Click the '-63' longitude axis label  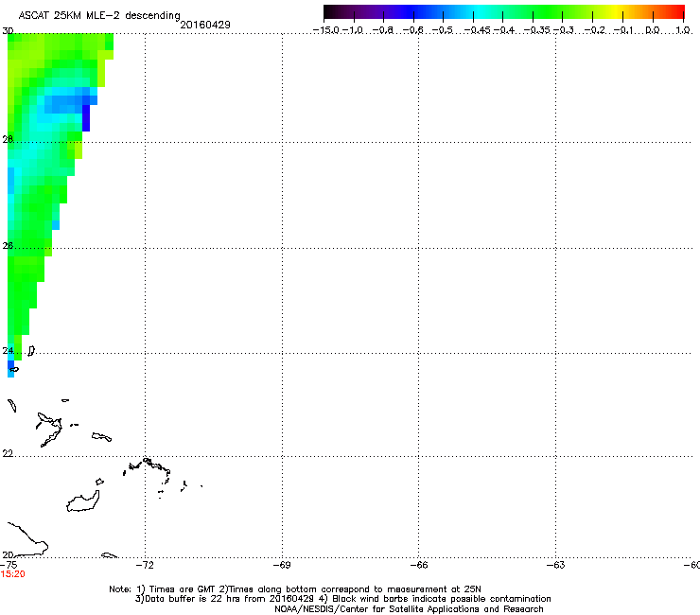click(x=556, y=565)
